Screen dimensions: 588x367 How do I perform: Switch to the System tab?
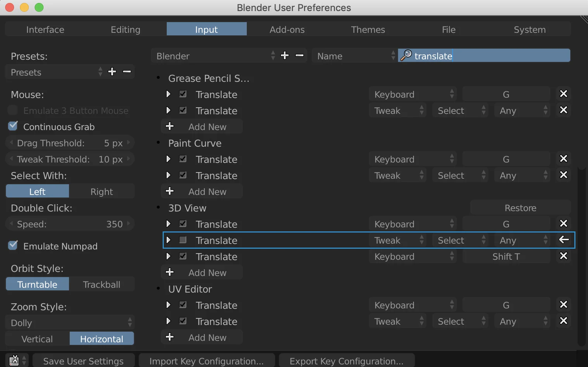tap(530, 29)
